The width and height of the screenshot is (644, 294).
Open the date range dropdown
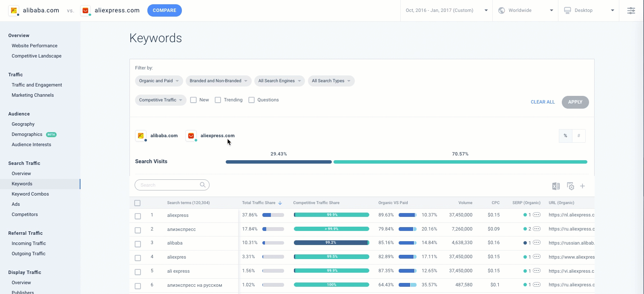446,10
